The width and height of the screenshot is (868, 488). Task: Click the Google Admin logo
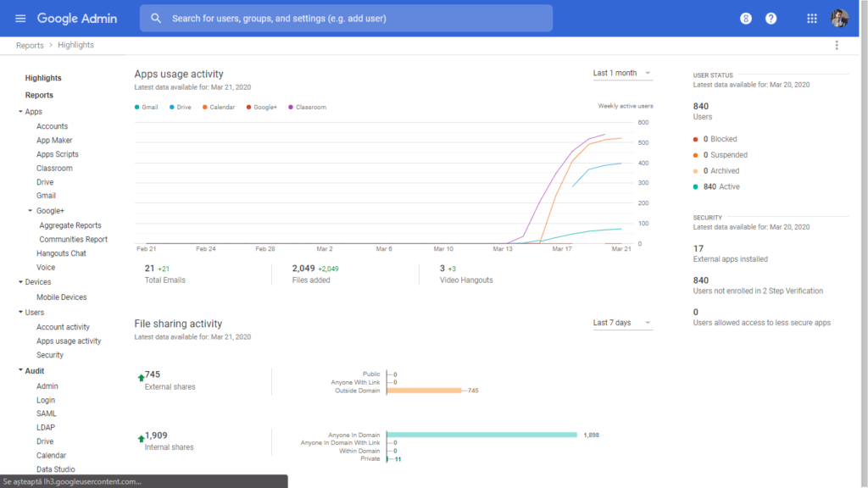tap(77, 19)
